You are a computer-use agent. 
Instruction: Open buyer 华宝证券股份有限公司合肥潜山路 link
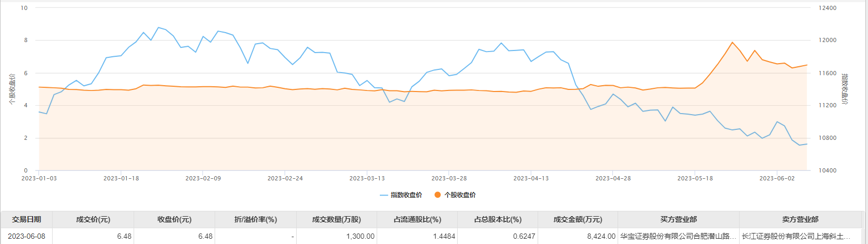tap(678, 237)
